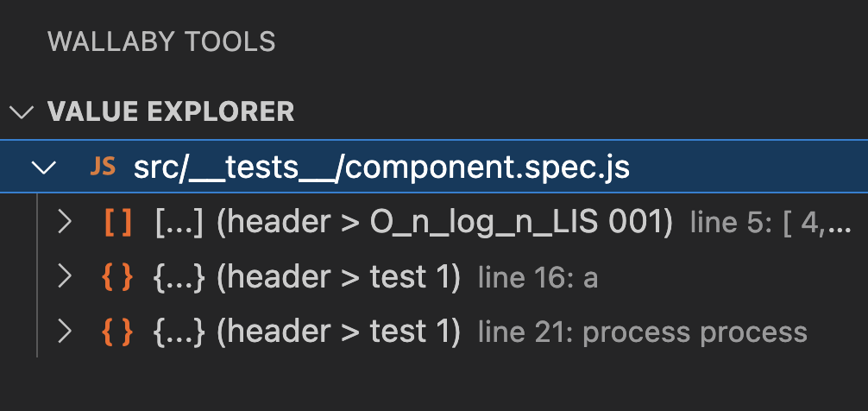Select the src/__tests__/component.spec.js file name
This screenshot has width=868, height=411.
click(x=381, y=168)
